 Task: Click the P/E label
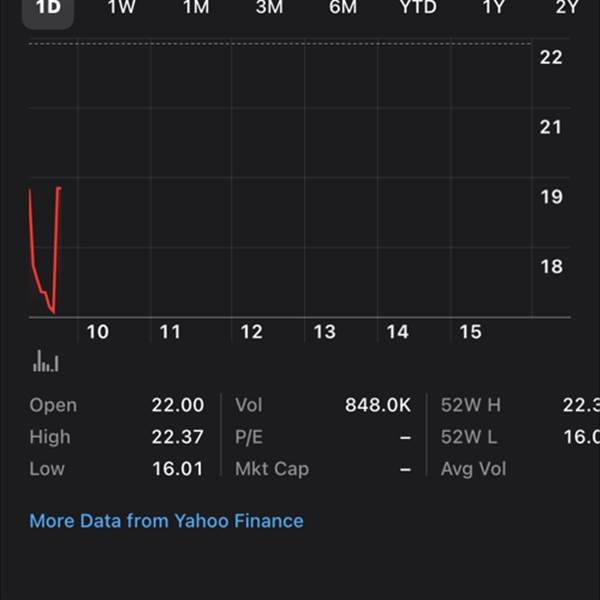[x=250, y=437]
